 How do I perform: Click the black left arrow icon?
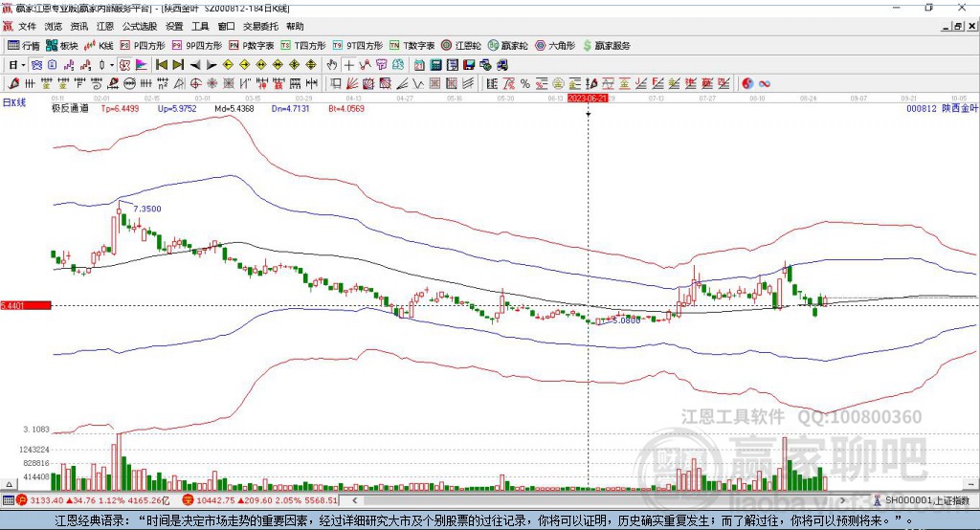[195, 65]
